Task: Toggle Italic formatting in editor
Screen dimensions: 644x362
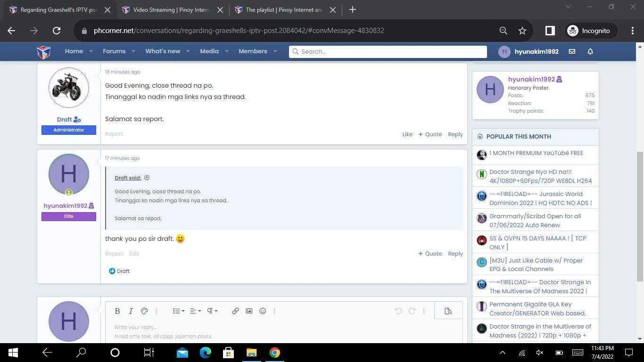Action: (131, 311)
